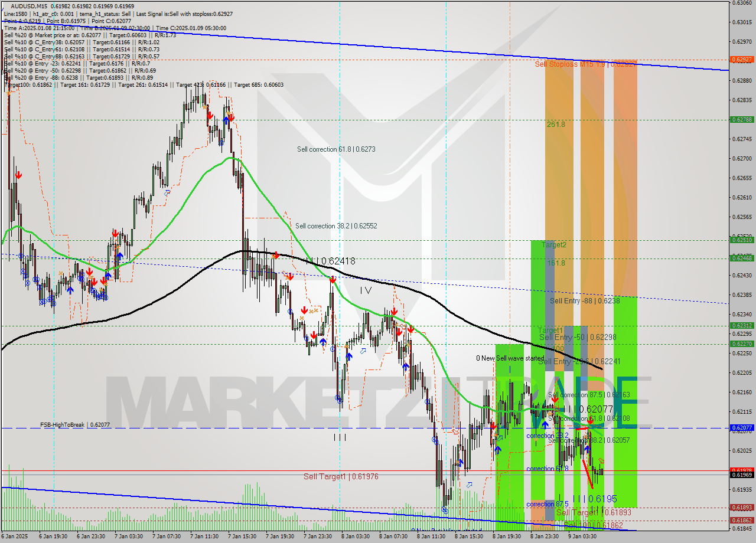This screenshot has height=543, width=756.
Task: Click the '6 Jan 2025' time label
Action: 14,537
